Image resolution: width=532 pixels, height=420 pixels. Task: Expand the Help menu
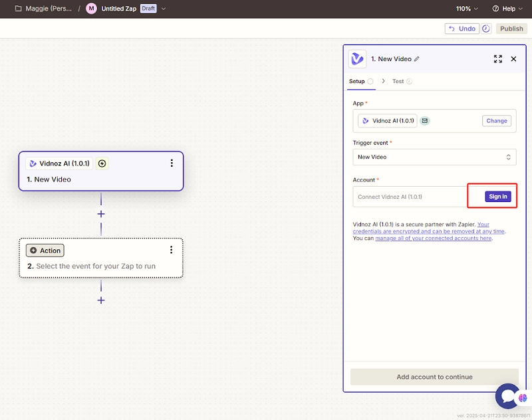(x=507, y=9)
